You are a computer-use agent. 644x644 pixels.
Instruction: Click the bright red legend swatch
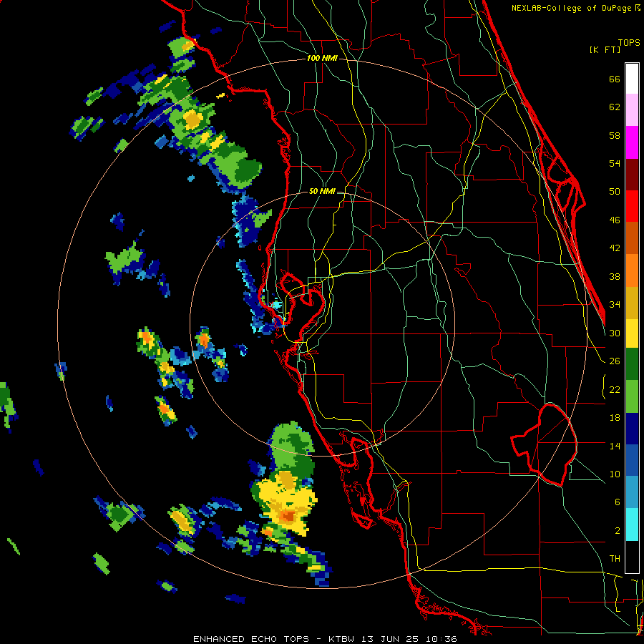632,206
